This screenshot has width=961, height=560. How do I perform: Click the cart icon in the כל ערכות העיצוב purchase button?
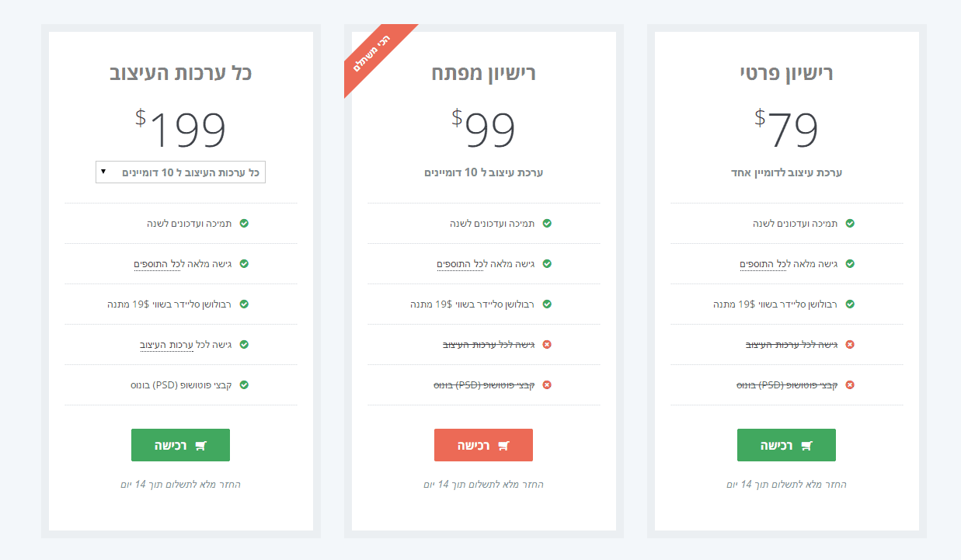(200, 446)
